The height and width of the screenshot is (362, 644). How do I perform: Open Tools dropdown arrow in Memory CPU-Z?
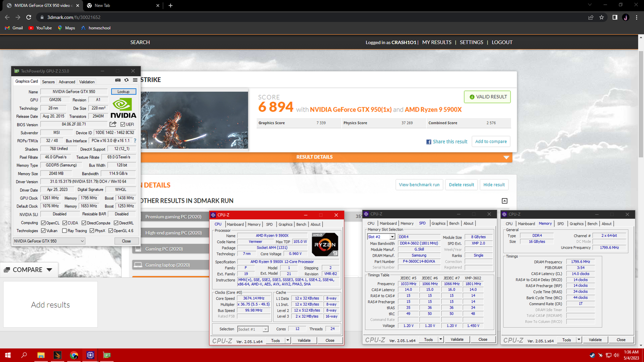coord(579,340)
